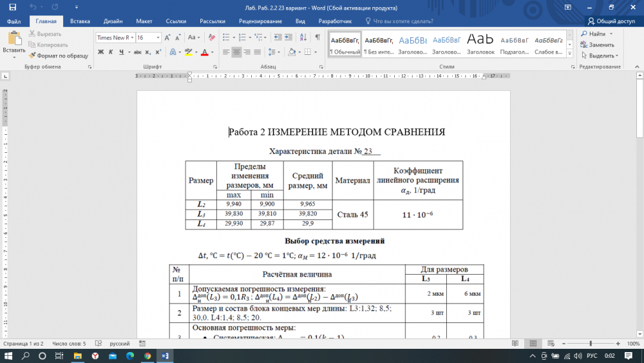The height and width of the screenshot is (363, 644).
Task: Open the borders dropdown arrow
Action: 316,52
